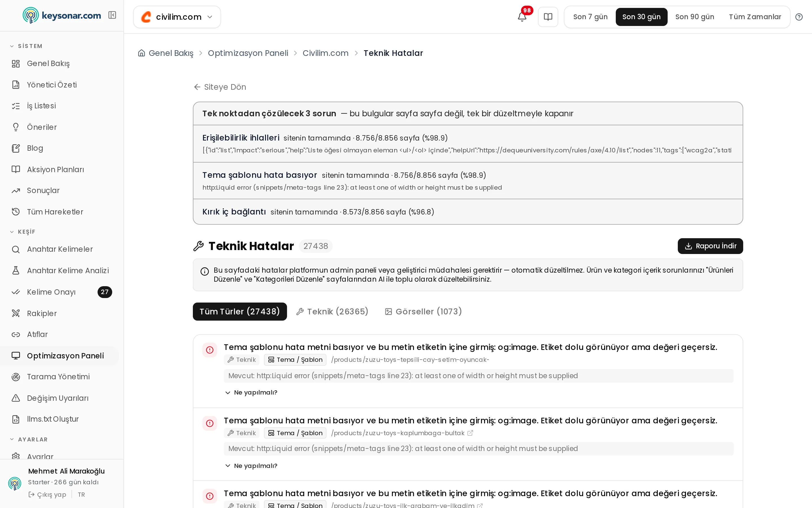This screenshot has width=812, height=508.
Task: Expand Ne yapılmalı? for tepsili-cay item
Action: (x=251, y=392)
